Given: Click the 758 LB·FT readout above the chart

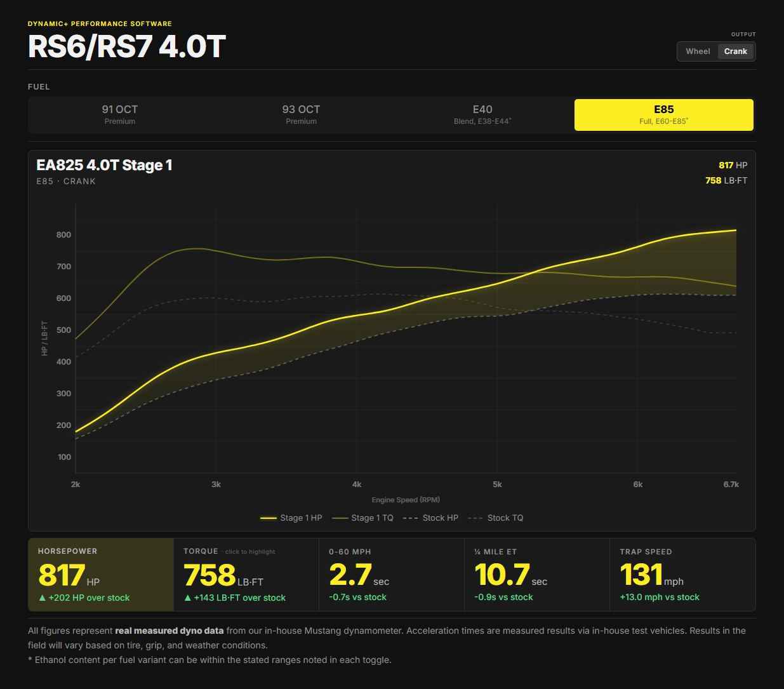Looking at the screenshot, I should click(x=726, y=180).
